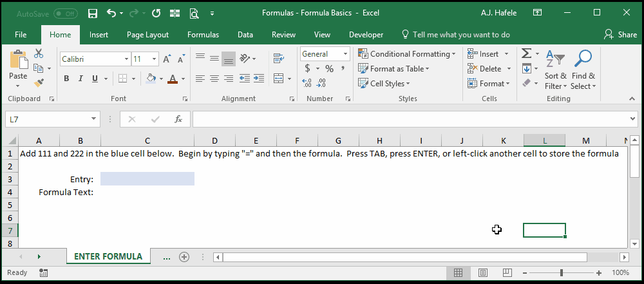This screenshot has height=284, width=644.
Task: Click the Borders icon
Action: click(x=122, y=79)
